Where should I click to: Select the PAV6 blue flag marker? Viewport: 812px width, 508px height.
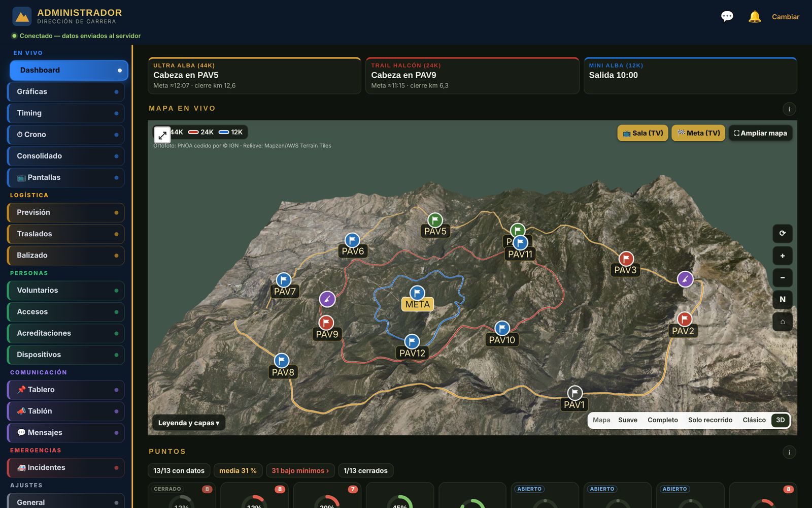(352, 240)
